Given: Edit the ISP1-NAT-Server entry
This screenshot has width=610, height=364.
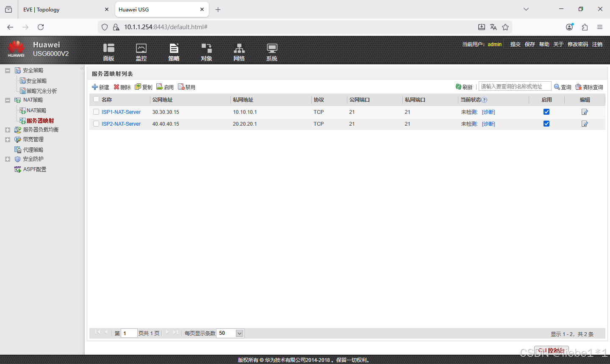Looking at the screenshot, I should (x=585, y=112).
